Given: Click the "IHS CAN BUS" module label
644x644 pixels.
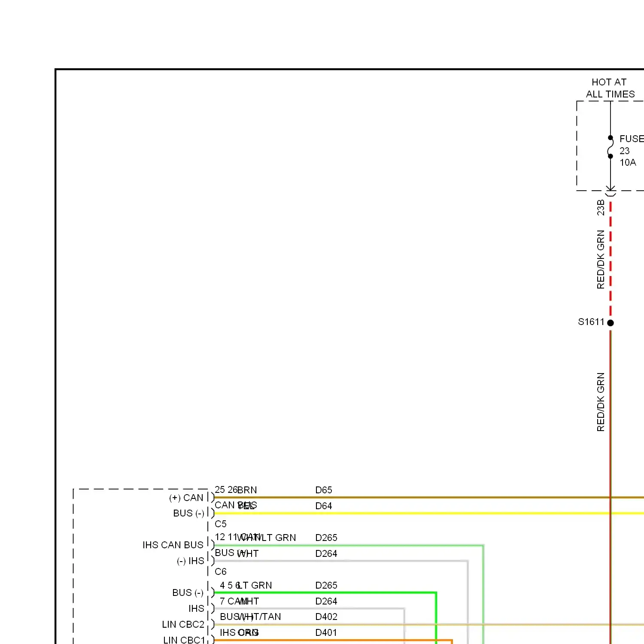Looking at the screenshot, I should pos(173,545).
